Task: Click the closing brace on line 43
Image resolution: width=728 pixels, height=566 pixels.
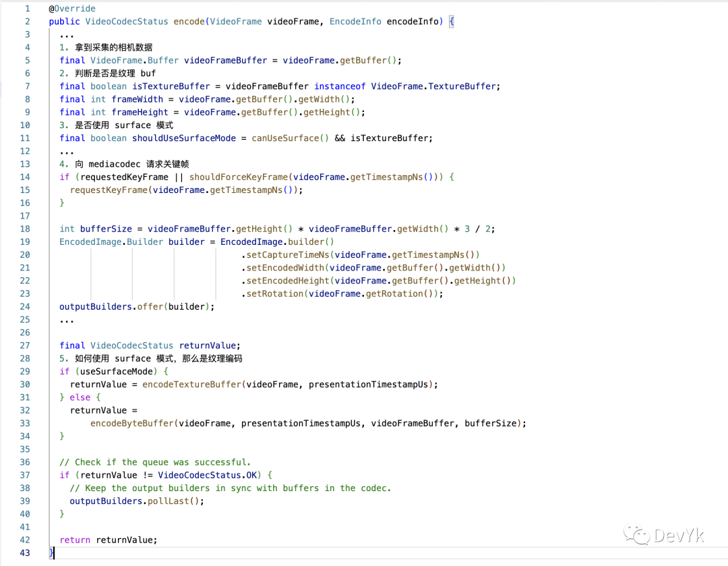Action: [52, 553]
